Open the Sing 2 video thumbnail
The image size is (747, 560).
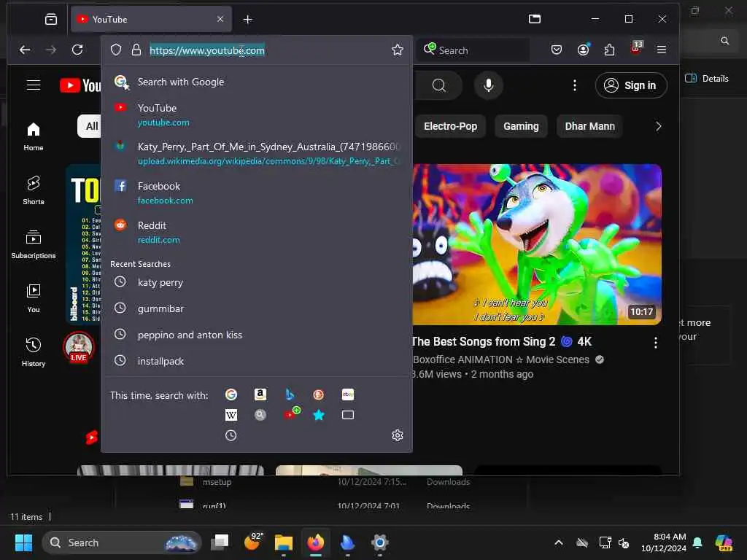[537, 245]
